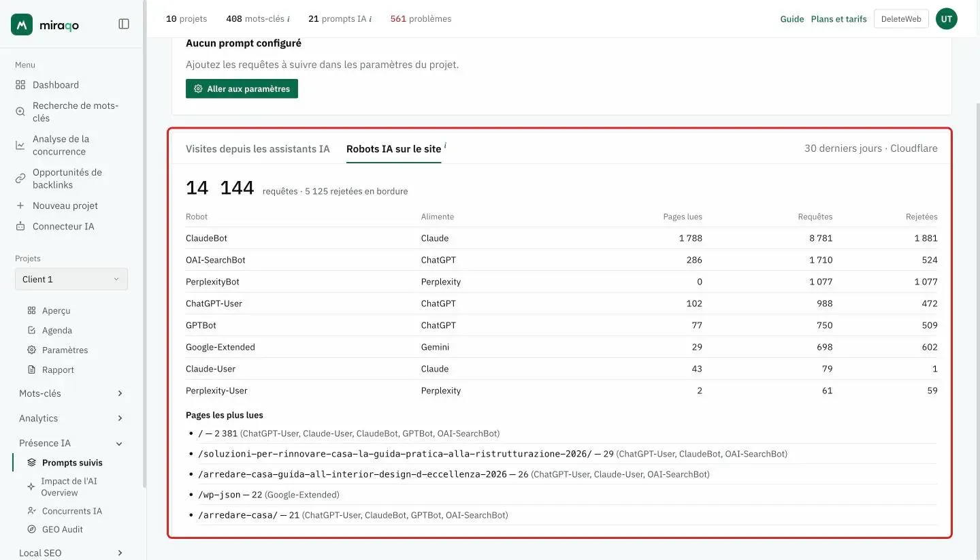This screenshot has height=560, width=980.
Task: Click the Pages lues column header
Action: 683,216
